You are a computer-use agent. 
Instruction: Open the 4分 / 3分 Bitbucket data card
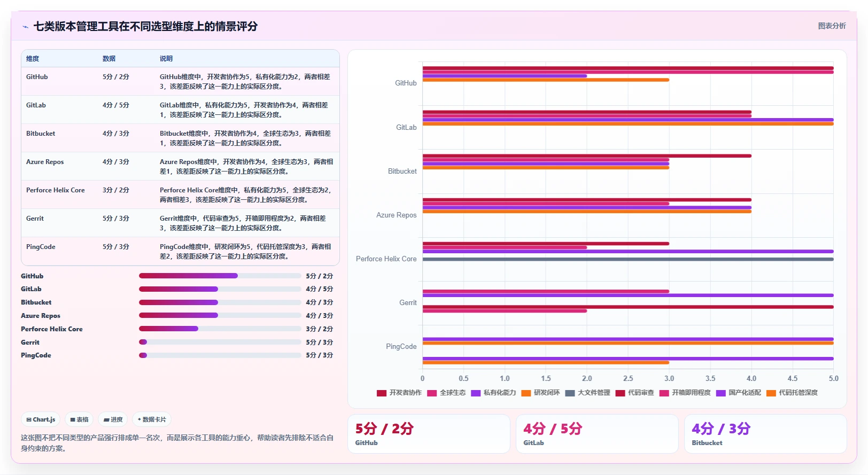[x=765, y=434]
